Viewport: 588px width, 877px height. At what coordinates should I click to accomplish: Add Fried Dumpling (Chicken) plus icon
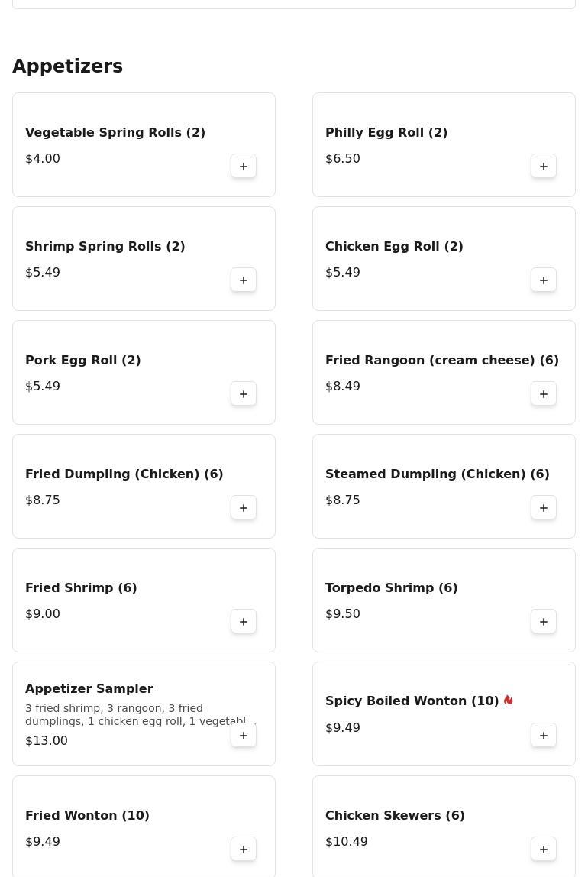point(244,508)
